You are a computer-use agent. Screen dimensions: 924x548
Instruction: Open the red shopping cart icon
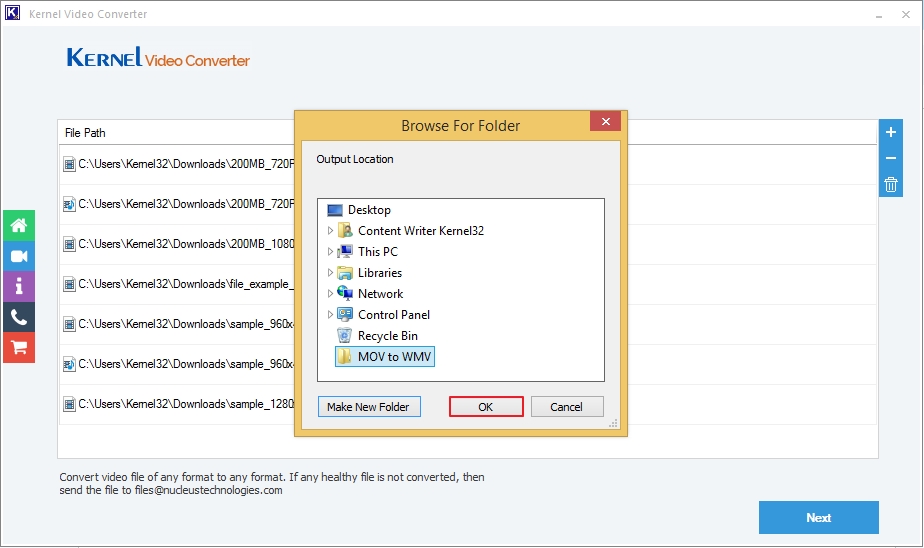pos(19,348)
